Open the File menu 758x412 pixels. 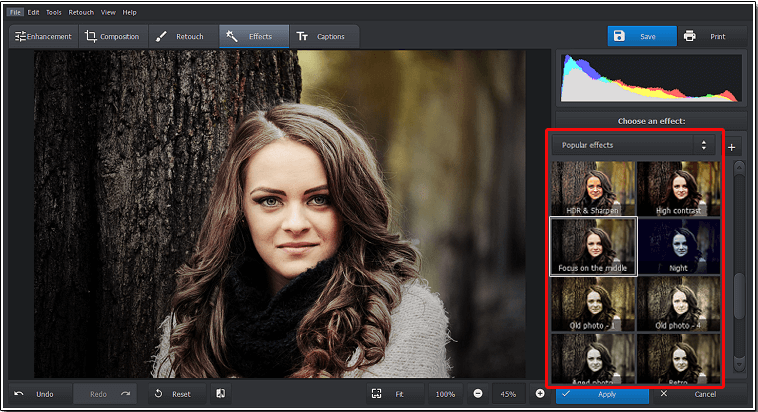[15, 12]
